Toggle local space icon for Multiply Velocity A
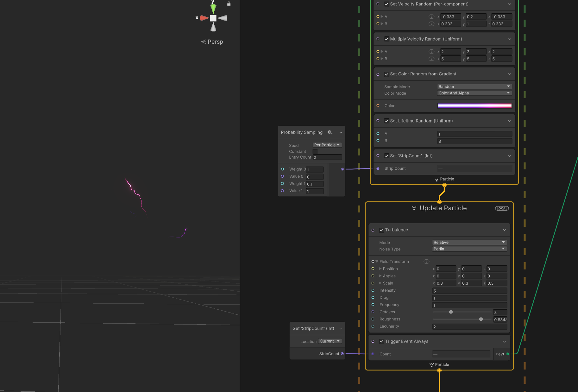This screenshot has width=578, height=392. 431,51
